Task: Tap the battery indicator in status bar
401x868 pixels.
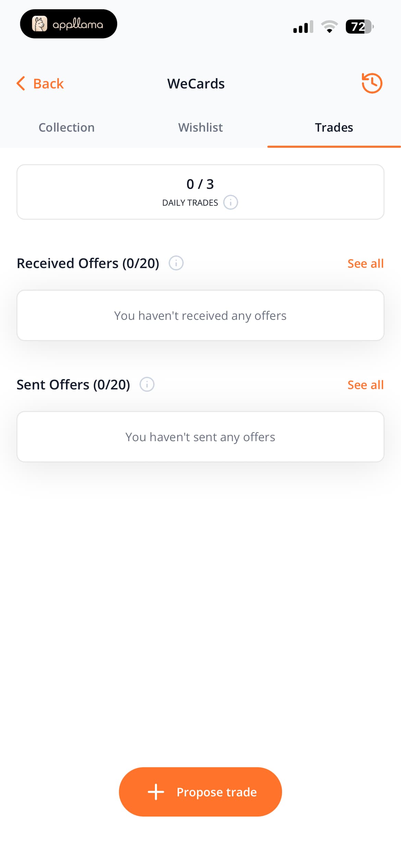Action: 360,26
